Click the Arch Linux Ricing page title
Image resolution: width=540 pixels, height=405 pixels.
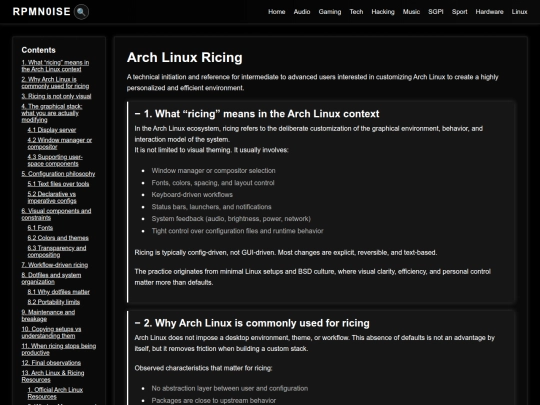coord(185,57)
